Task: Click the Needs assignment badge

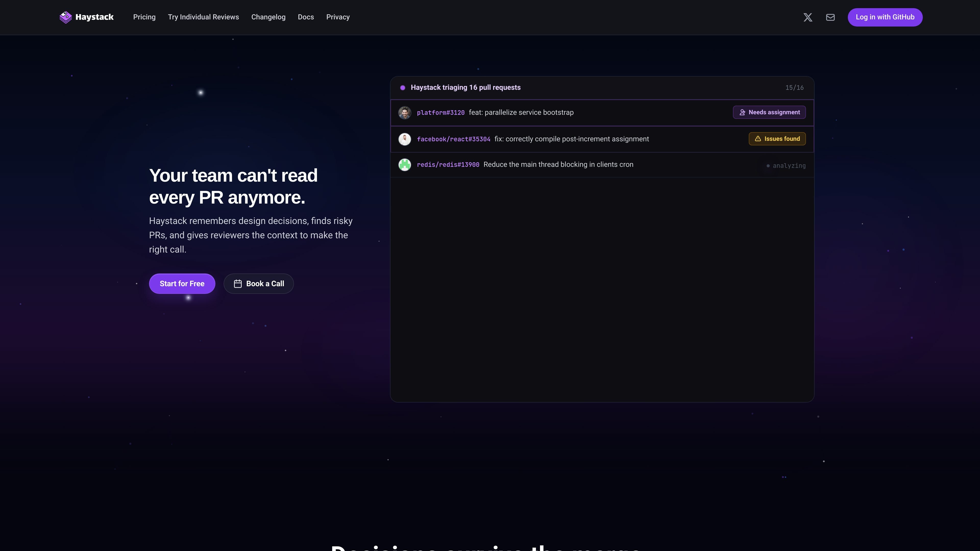Action: tap(769, 112)
